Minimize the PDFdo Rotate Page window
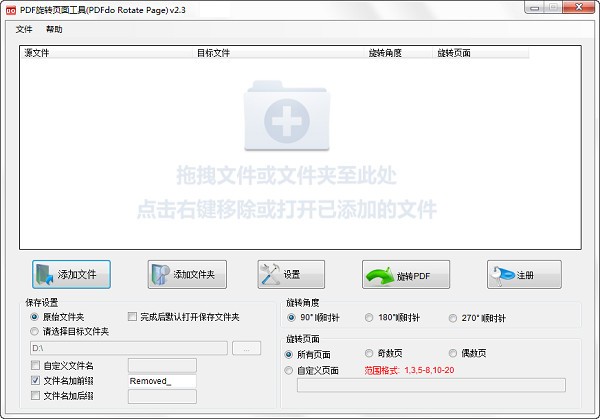Image resolution: width=600 pixels, height=419 pixels. click(x=535, y=8)
